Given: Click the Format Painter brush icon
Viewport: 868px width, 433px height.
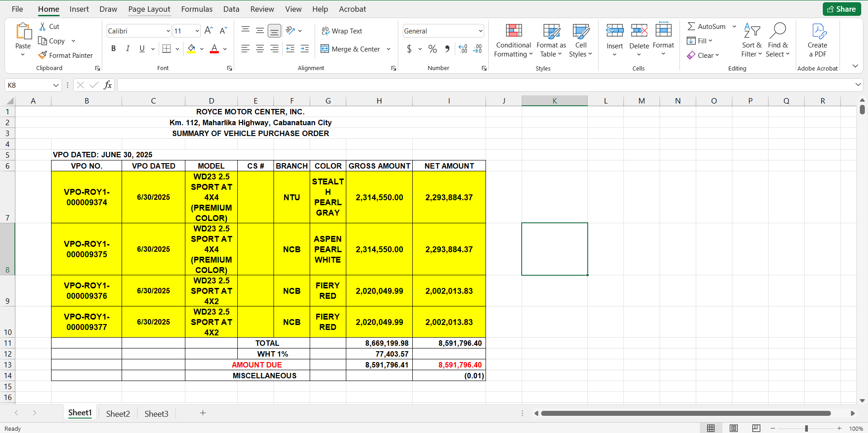Looking at the screenshot, I should [42, 55].
